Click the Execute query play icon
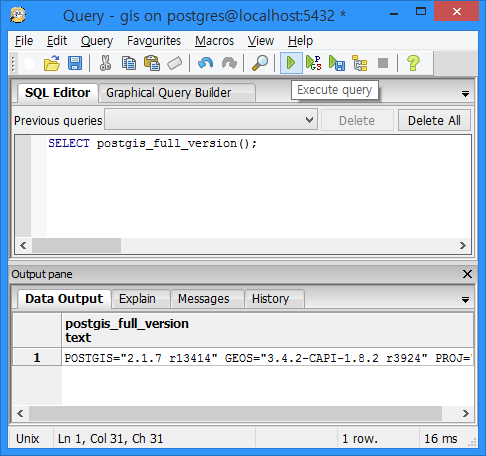The width and height of the screenshot is (486, 456). tap(291, 63)
